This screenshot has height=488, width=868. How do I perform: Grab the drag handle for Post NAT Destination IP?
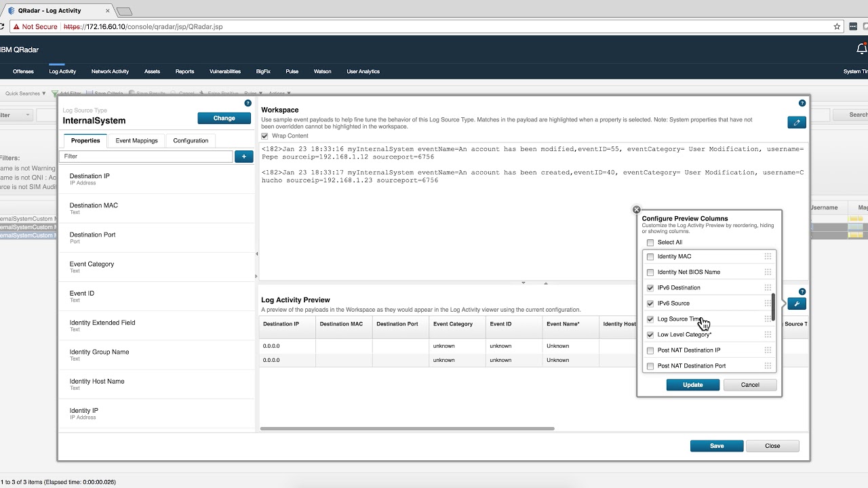coord(768,350)
